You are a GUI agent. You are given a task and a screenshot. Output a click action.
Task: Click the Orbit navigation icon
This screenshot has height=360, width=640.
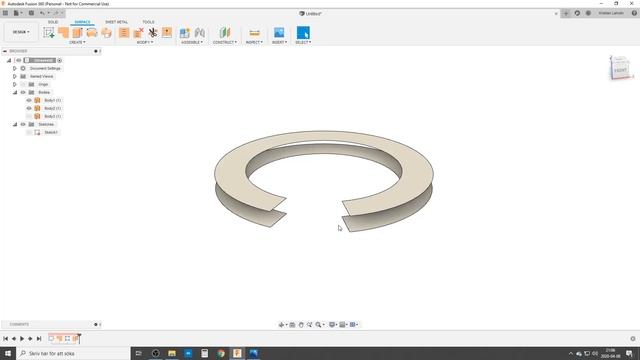[281, 324]
